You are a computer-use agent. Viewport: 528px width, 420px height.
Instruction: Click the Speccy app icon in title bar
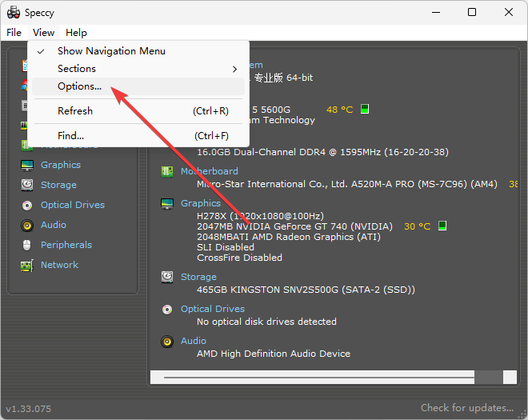pyautogui.click(x=14, y=13)
